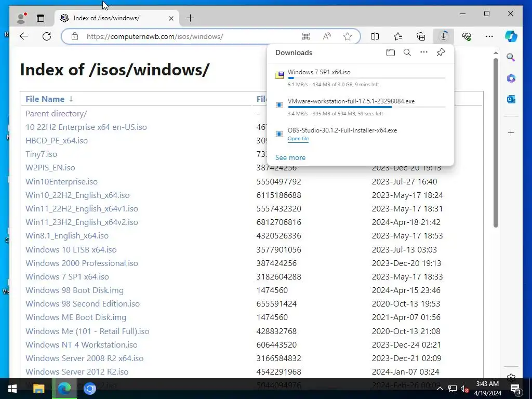Pin the Downloads panel

441,52
